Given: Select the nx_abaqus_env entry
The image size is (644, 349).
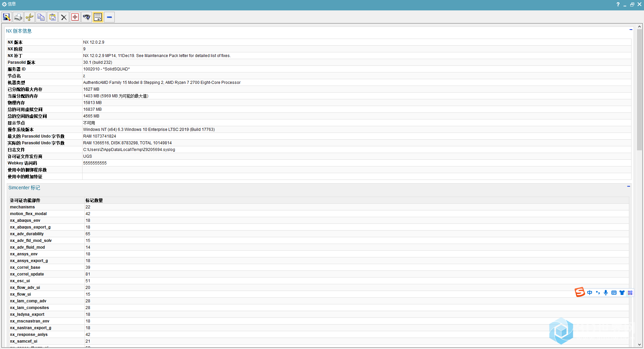Looking at the screenshot, I should point(25,220).
